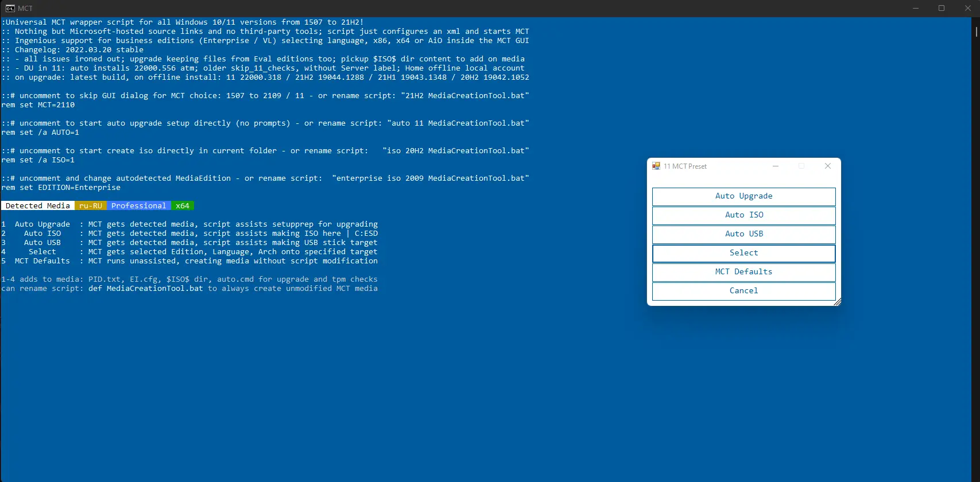Image resolution: width=980 pixels, height=482 pixels.
Task: Click the "MCT" console title text
Action: click(25, 9)
